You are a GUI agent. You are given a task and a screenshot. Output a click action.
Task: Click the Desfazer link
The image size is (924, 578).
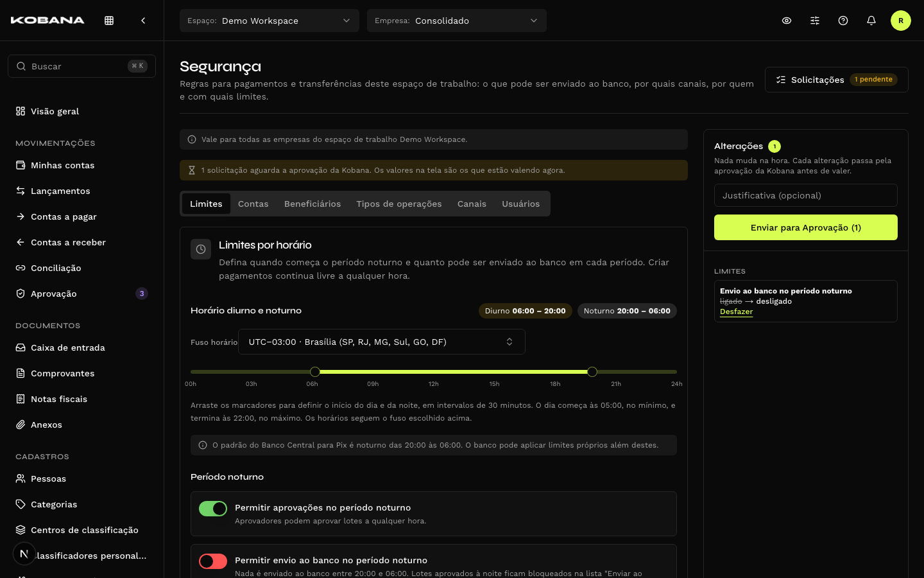pos(736,311)
